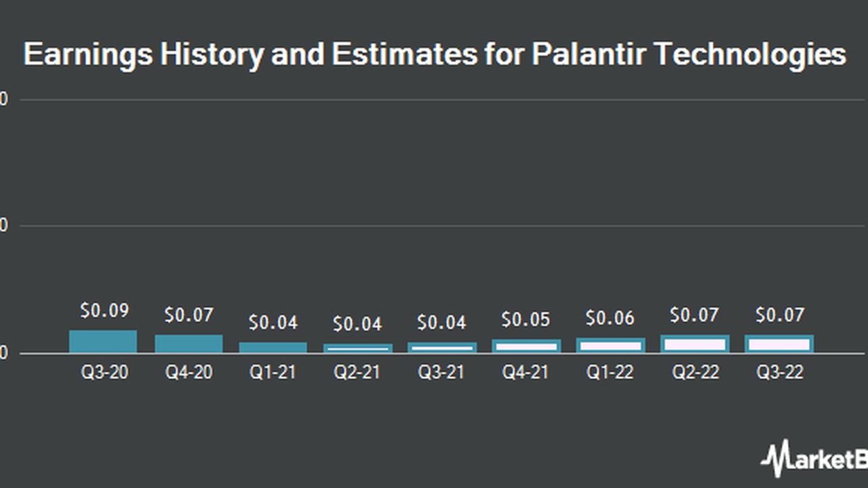Click the Q4-20 x-axis label
Image resolution: width=868 pixels, height=488 pixels.
tap(189, 373)
